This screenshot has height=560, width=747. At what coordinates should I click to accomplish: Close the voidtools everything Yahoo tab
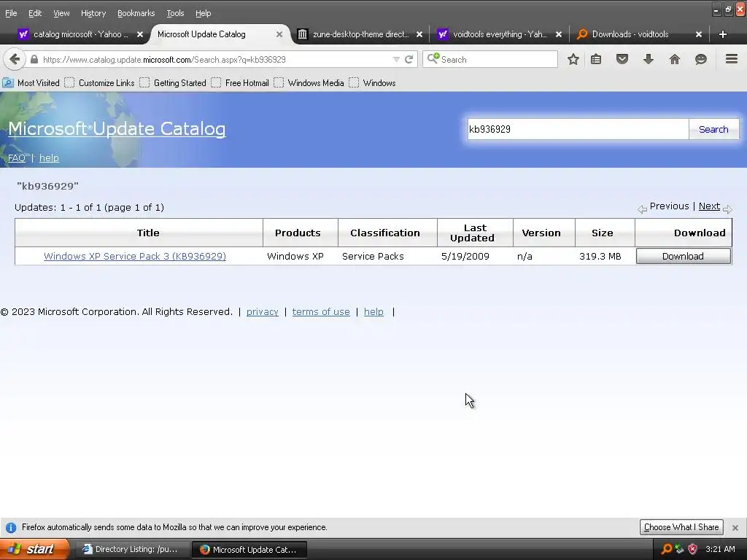coord(559,34)
